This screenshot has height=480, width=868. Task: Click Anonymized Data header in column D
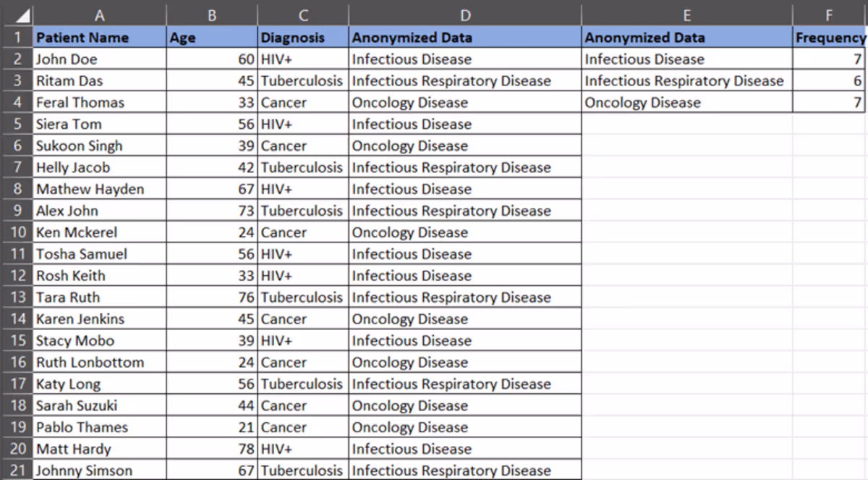tap(465, 38)
